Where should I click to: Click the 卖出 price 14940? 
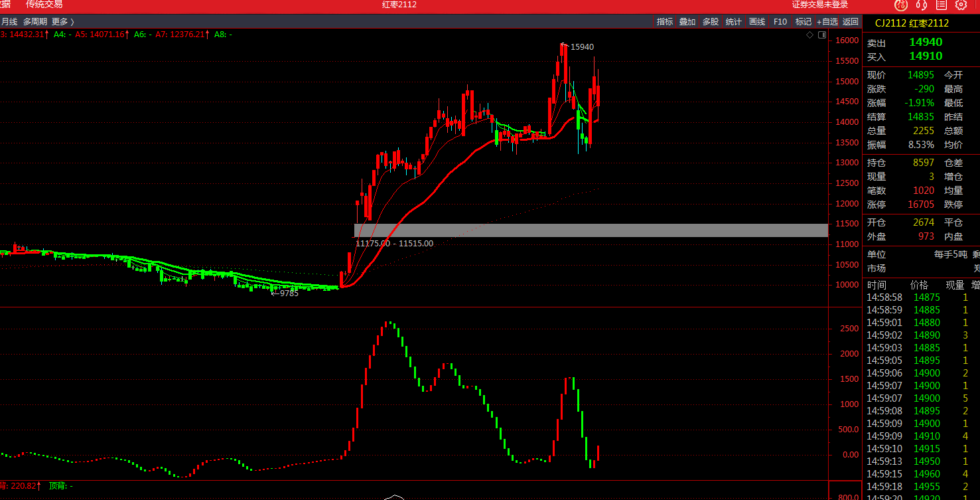tap(926, 42)
